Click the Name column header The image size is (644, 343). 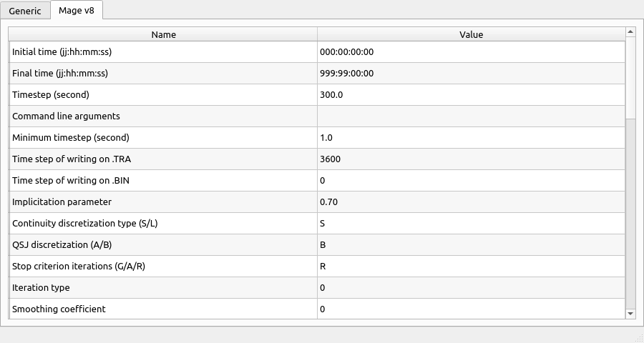pyautogui.click(x=163, y=34)
